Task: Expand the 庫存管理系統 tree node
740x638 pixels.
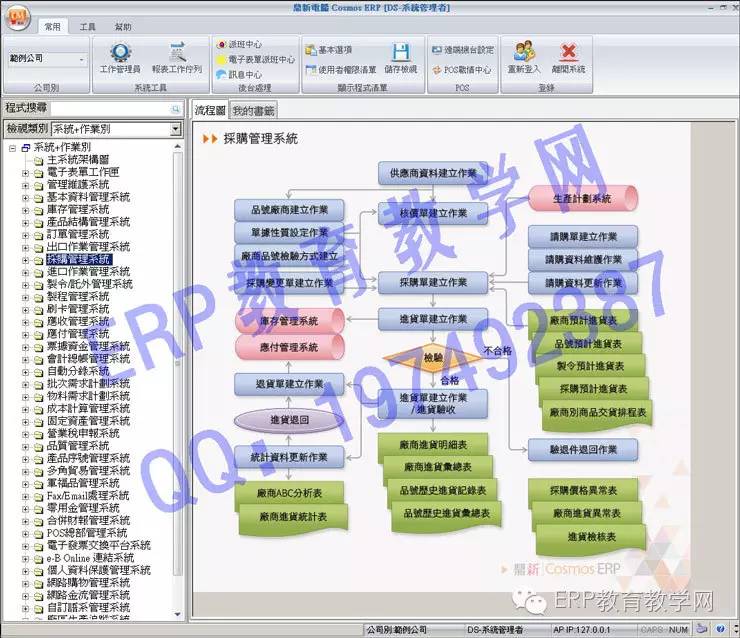Action: [26, 210]
